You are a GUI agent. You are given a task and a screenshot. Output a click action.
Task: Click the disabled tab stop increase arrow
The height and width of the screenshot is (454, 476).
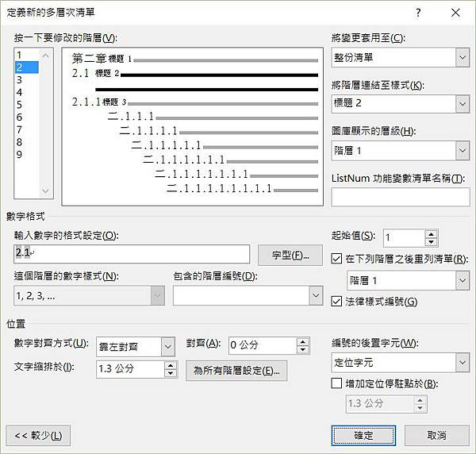[x=420, y=400]
